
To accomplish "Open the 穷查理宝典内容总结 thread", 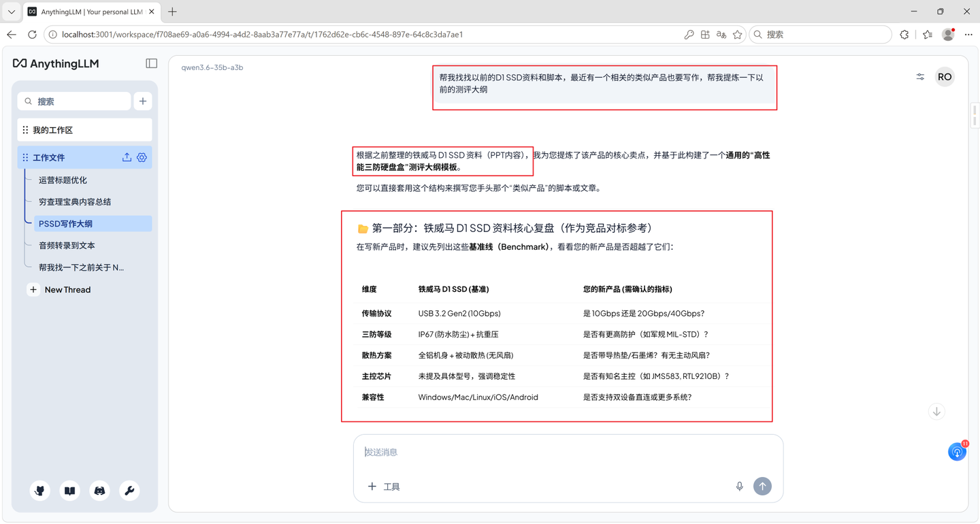I will (x=75, y=202).
